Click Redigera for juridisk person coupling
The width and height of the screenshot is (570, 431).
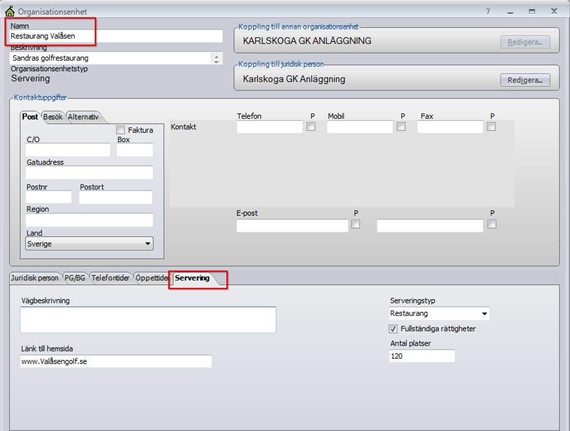click(525, 80)
